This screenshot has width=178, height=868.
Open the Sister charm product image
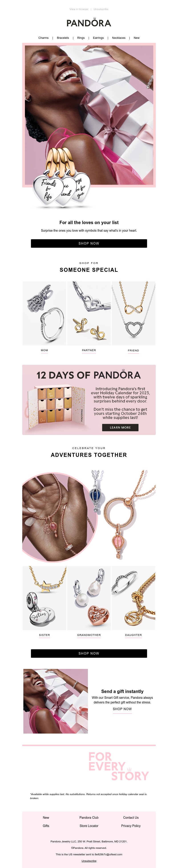click(44, 598)
